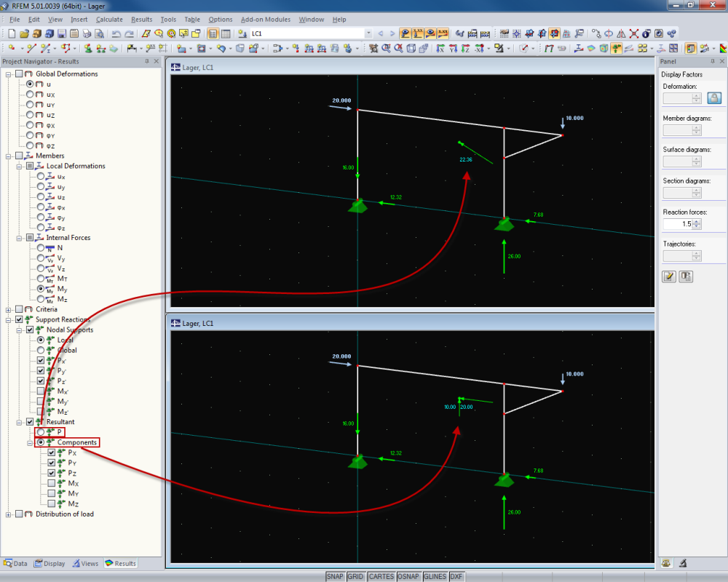Screen dimensions: 728x582
Task: Expand the Criteria tree node
Action: pyautogui.click(x=8, y=310)
